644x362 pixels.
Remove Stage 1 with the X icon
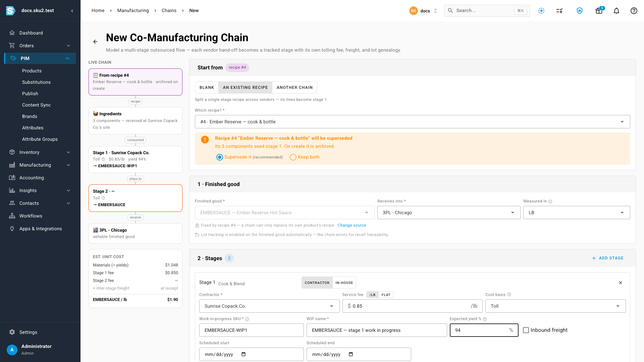click(620, 283)
